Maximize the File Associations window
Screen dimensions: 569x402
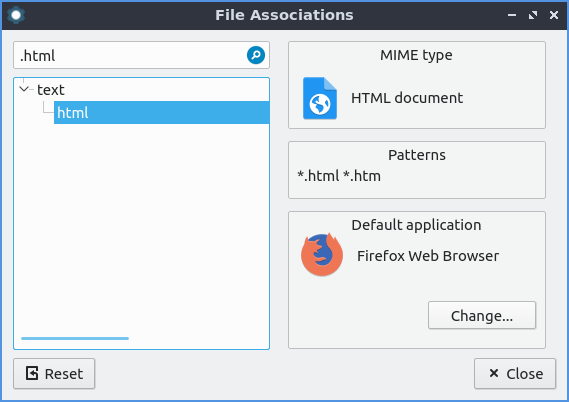click(533, 15)
